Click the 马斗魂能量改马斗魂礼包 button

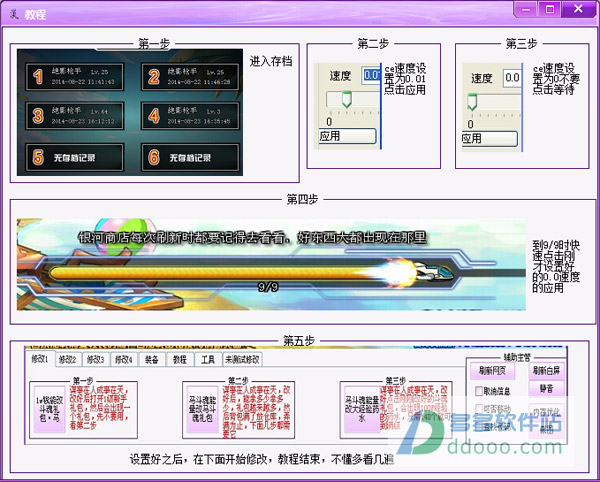[x=202, y=409]
